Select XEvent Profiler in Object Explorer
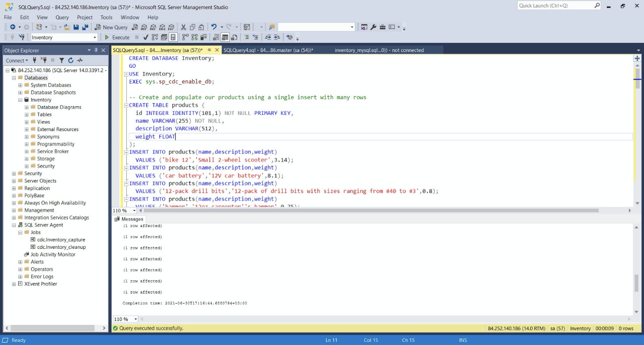The image size is (644, 345). [41, 284]
